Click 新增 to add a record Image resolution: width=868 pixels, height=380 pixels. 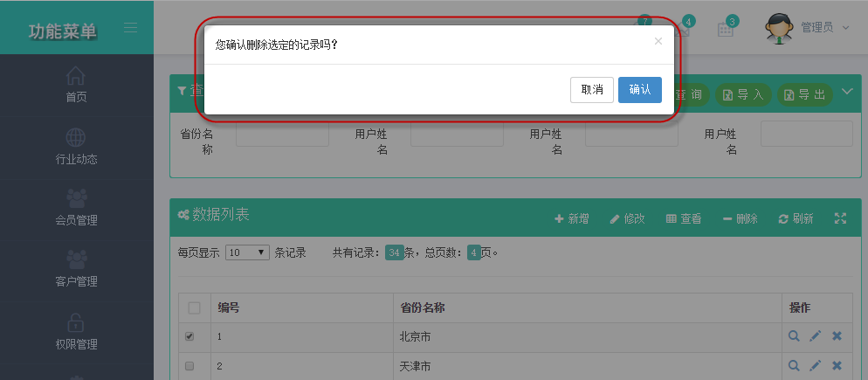[572, 218]
